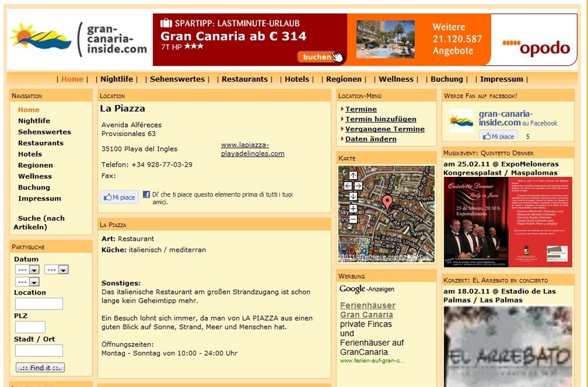Click 'Daten ändern' in Location-Menü
Screen dimensions: 588x387
(x=371, y=139)
